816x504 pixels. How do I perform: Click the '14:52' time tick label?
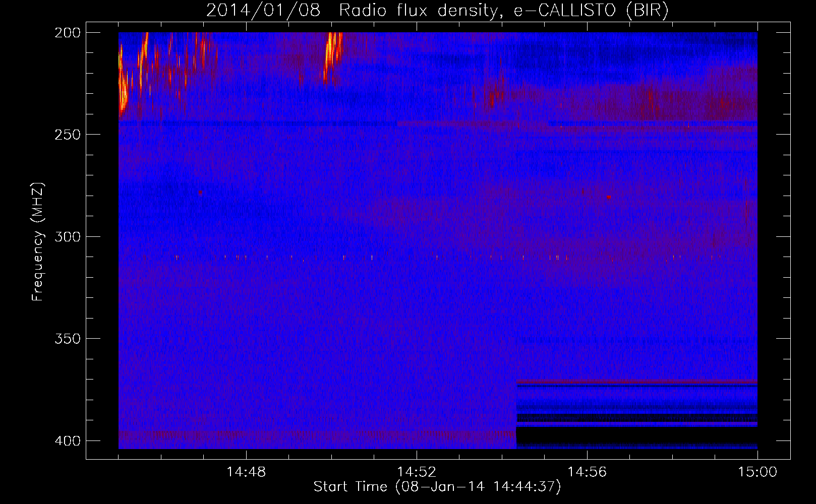[x=417, y=472]
